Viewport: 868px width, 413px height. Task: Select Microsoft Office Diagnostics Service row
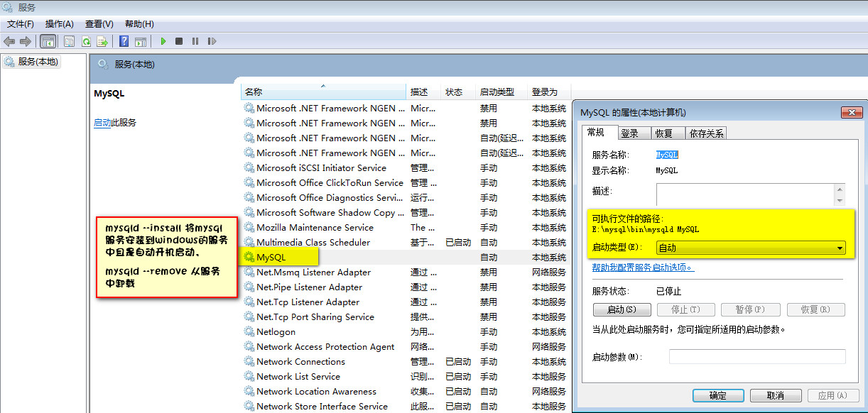(405, 197)
